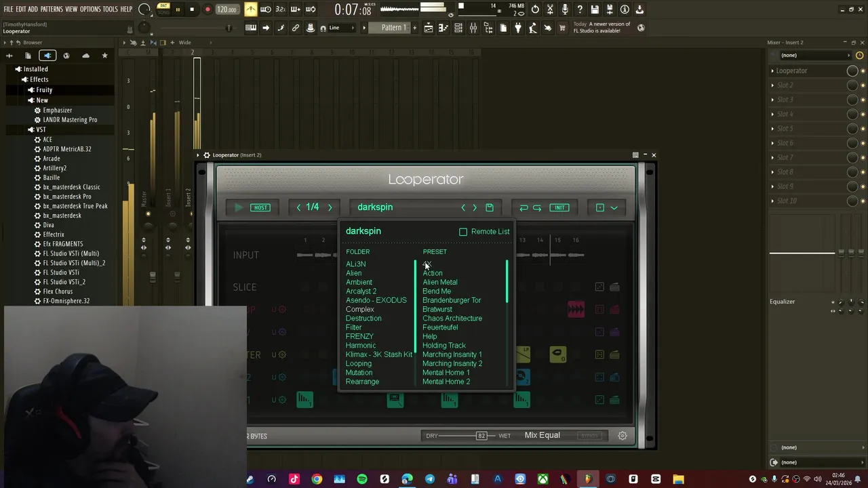
Task: Click the audio editor scissors icon
Action: (550, 9)
